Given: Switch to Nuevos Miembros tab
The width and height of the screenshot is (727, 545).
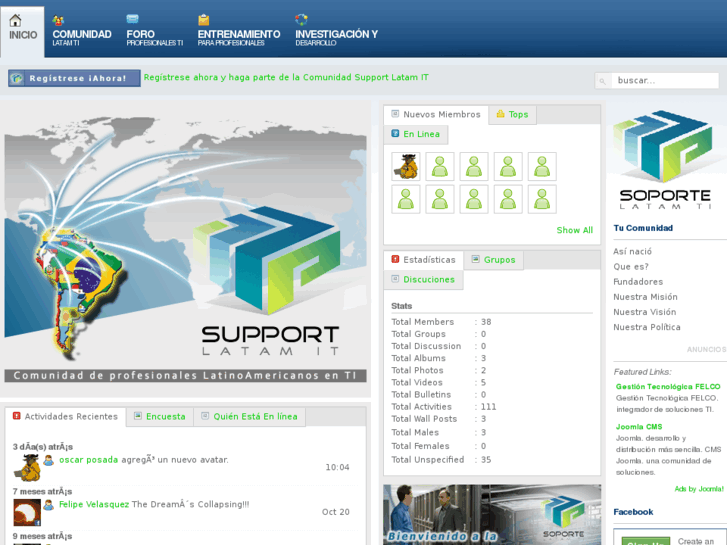Looking at the screenshot, I should (436, 115).
